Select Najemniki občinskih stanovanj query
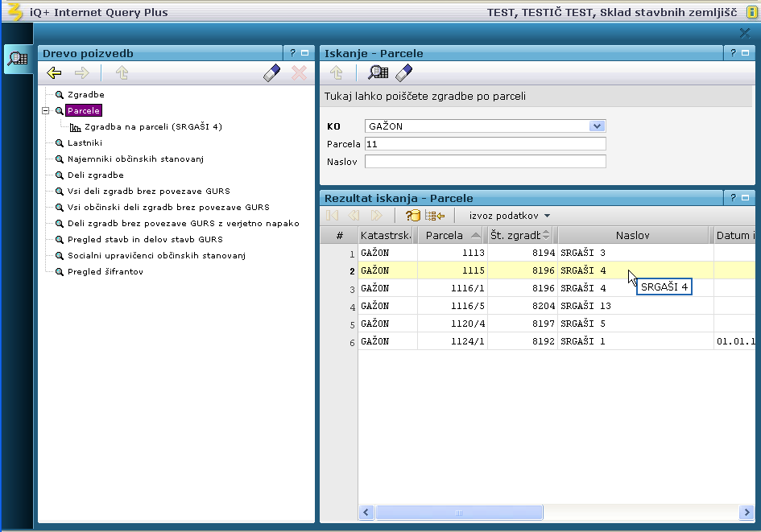The height and width of the screenshot is (532, 761). (135, 159)
